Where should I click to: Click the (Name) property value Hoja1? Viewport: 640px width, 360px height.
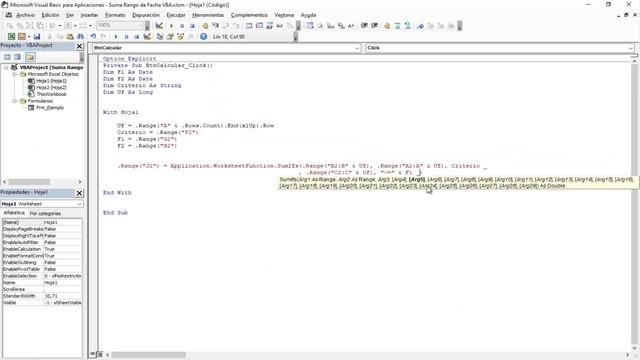click(x=62, y=222)
